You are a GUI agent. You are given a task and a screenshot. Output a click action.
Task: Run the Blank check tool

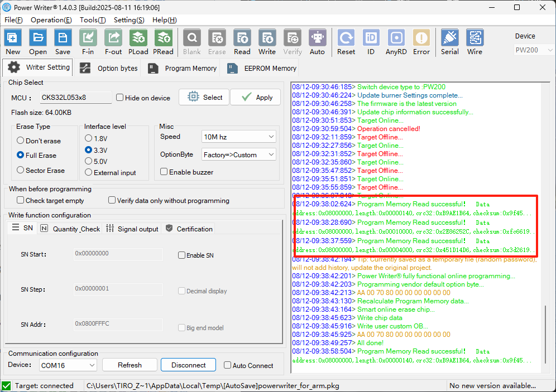point(192,42)
